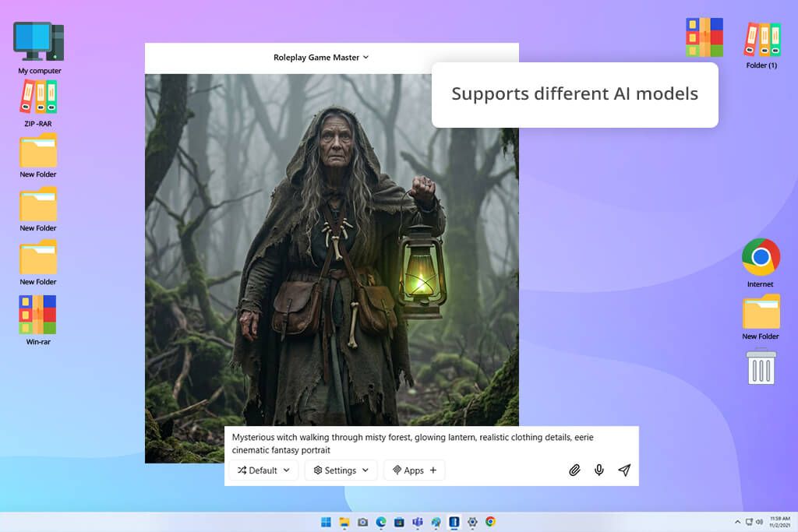Select the ZIP-RAR desktop icon
This screenshot has width=798, height=532.
point(38,104)
